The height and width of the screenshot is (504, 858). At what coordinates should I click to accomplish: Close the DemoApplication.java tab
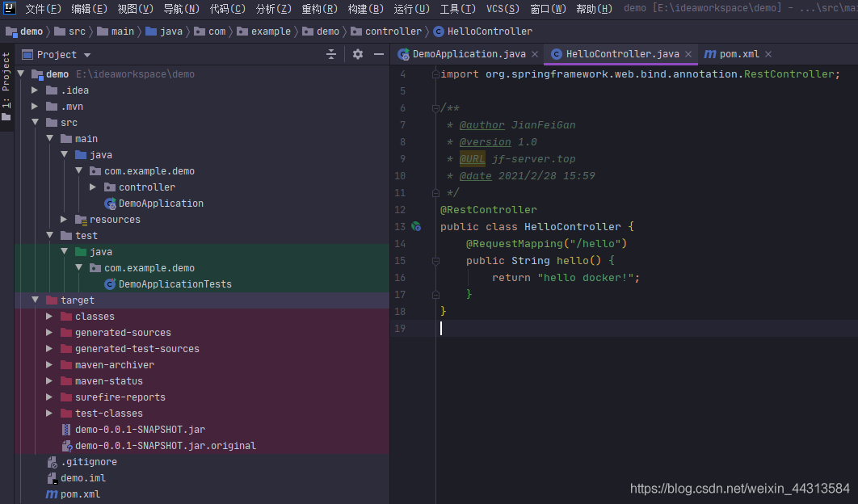(535, 54)
